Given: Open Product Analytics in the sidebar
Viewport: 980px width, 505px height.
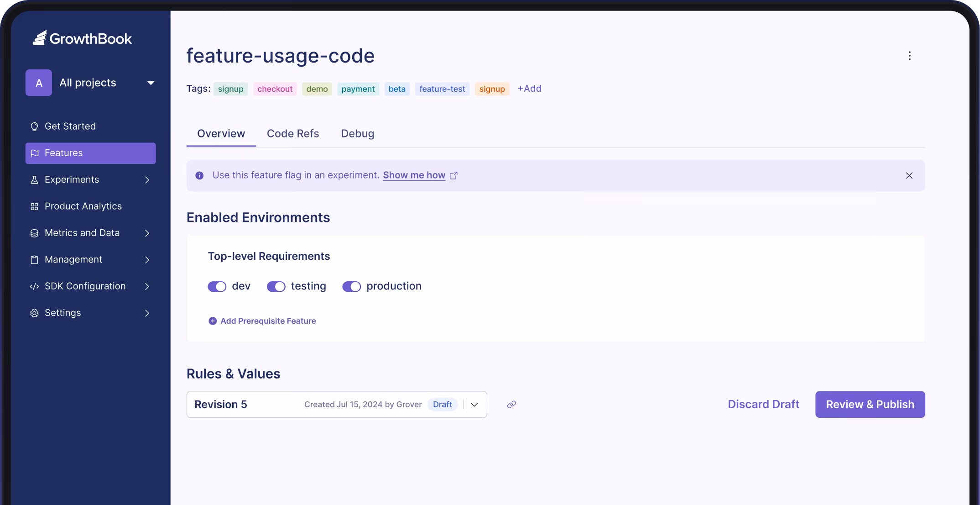Looking at the screenshot, I should [x=90, y=206].
